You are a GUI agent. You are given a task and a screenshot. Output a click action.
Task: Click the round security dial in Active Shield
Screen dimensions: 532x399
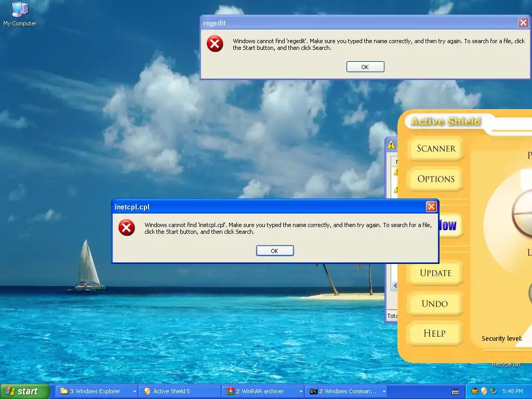[x=523, y=213]
